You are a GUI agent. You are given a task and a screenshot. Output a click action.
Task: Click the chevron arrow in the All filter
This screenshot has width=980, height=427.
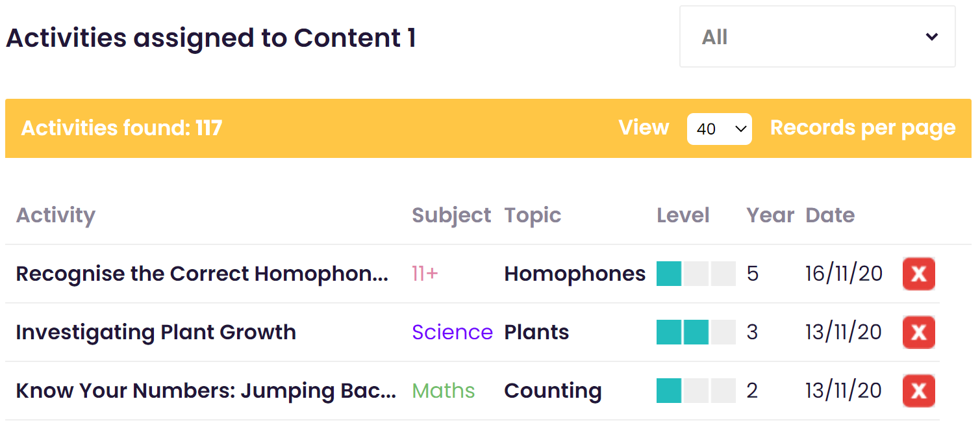[x=932, y=37]
